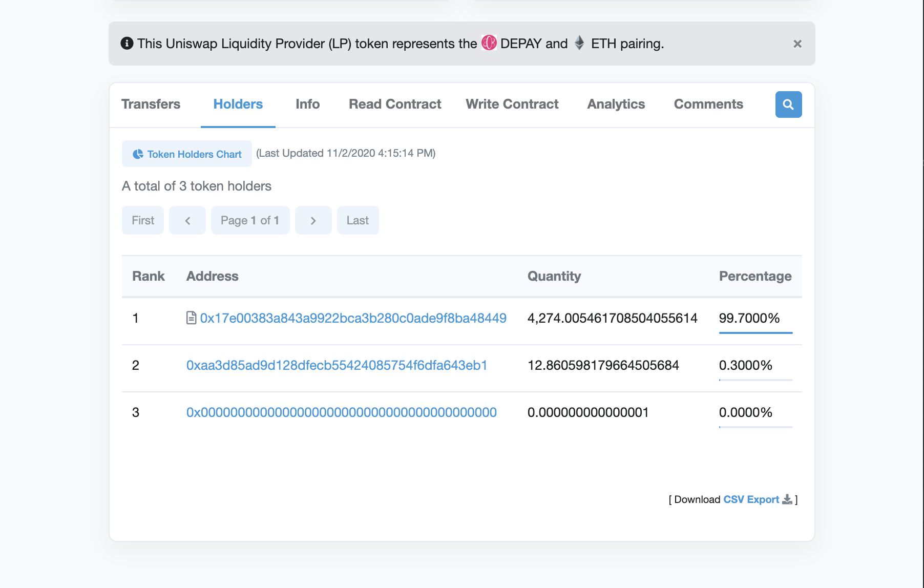Click the Last Updated timestamp text

[346, 153]
